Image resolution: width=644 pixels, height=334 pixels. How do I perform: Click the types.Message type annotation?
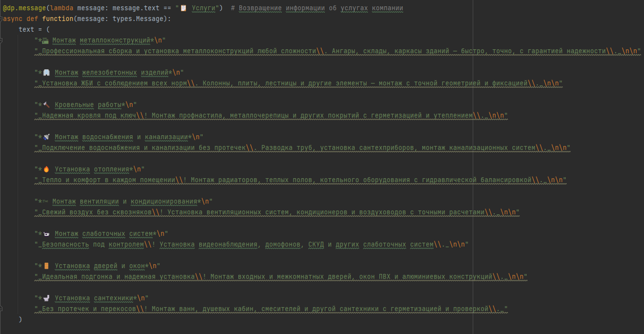point(139,19)
